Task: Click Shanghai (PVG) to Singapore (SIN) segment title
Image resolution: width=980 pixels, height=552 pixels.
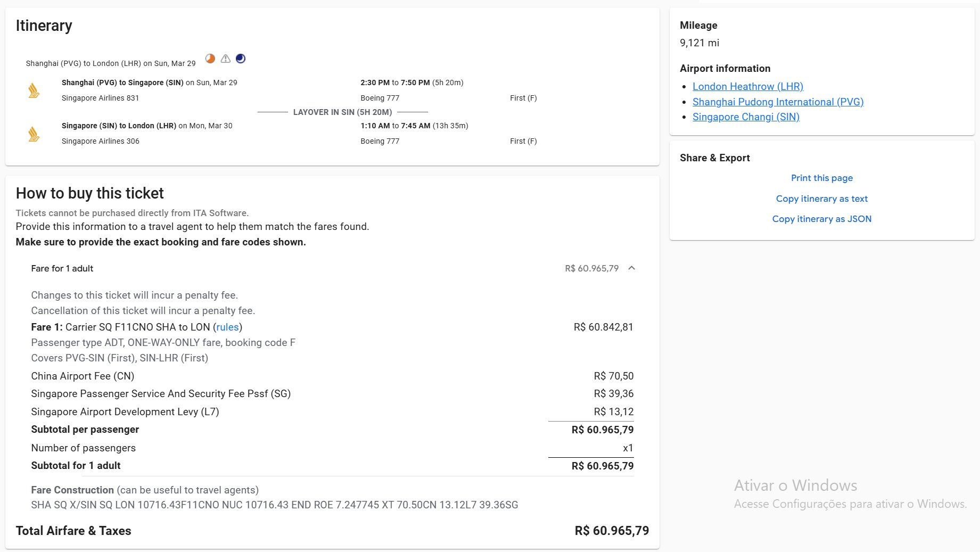Action: [122, 83]
